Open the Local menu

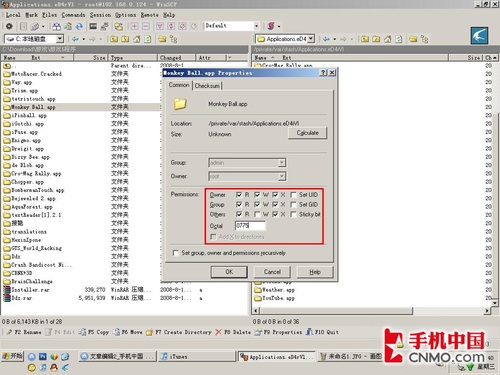point(13,15)
